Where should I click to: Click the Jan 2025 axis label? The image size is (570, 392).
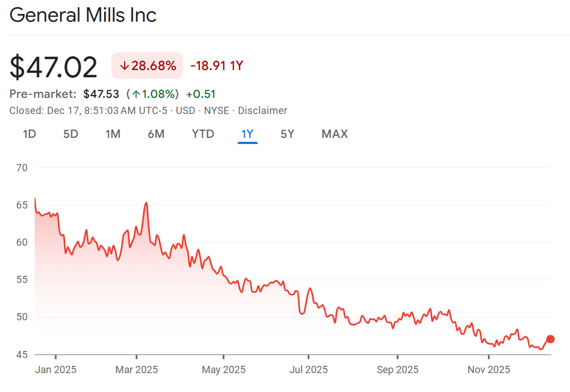tap(55, 369)
